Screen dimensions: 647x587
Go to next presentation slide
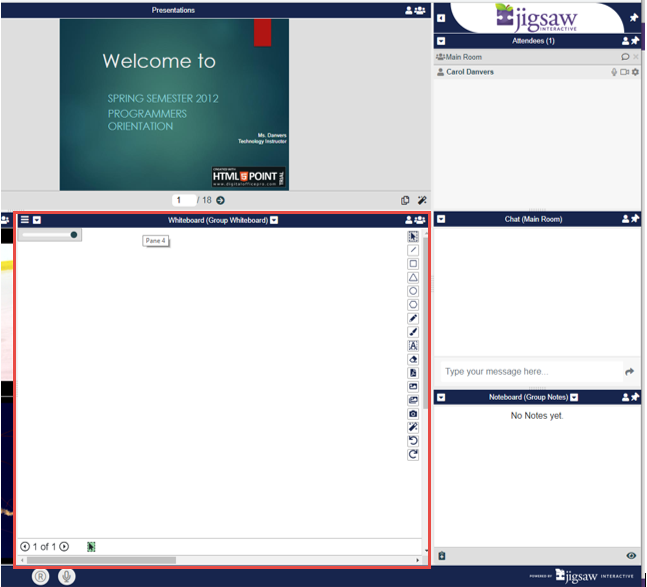point(221,200)
